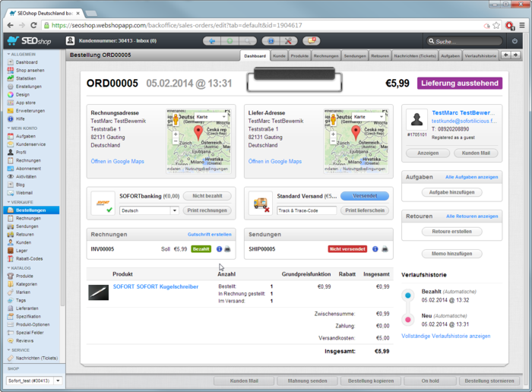The image size is (532, 392).
Task: Click the power icon in the top bar
Action: point(515,41)
